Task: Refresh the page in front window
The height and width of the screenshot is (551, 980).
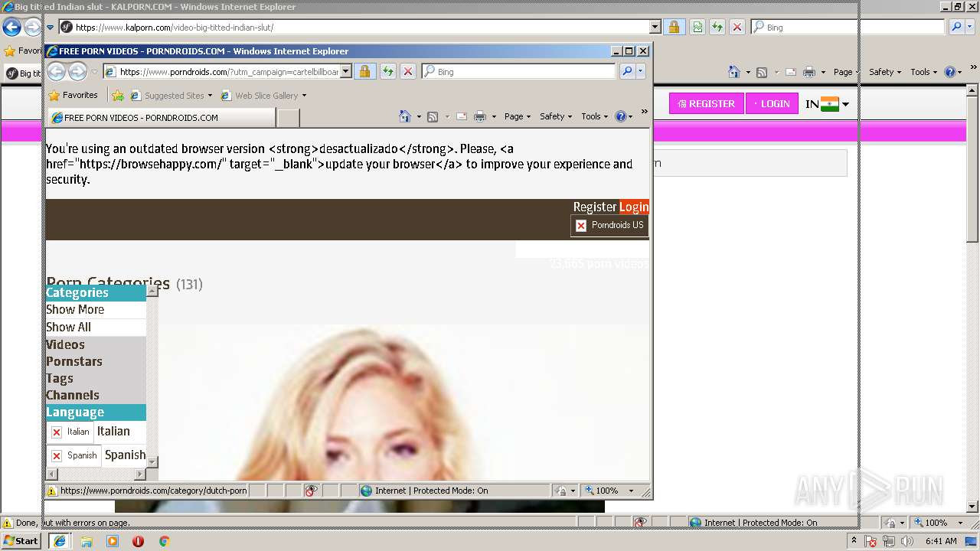Action: pyautogui.click(x=388, y=71)
